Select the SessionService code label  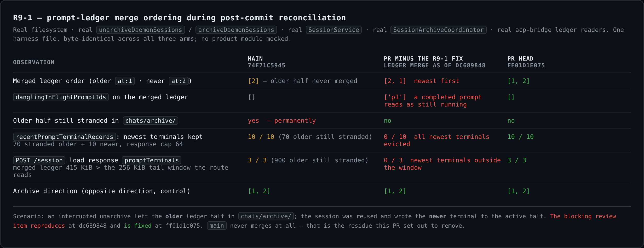334,30
